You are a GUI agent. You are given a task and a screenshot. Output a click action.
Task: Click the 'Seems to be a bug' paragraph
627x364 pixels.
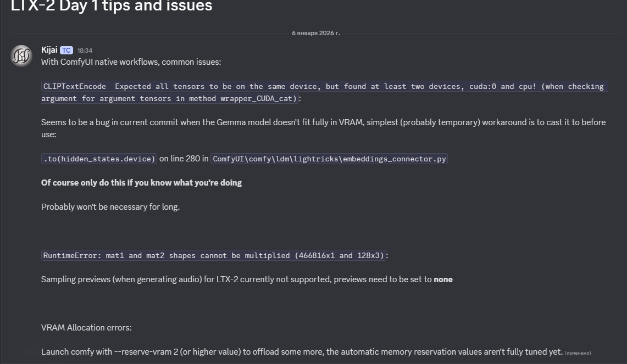pyautogui.click(x=323, y=122)
